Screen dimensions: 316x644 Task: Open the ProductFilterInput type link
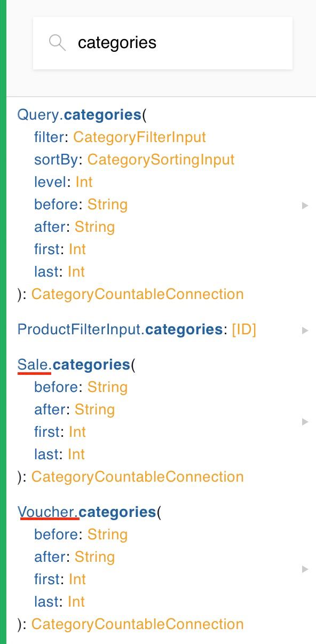click(79, 329)
